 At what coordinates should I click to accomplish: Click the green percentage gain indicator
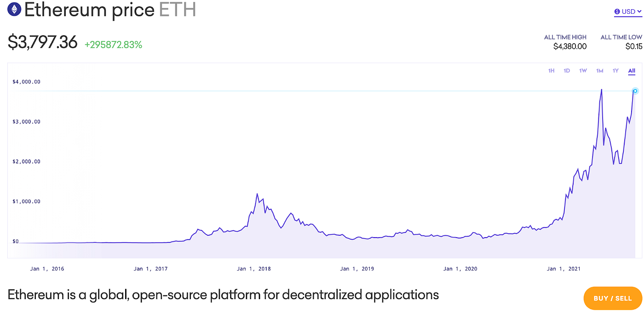113,45
